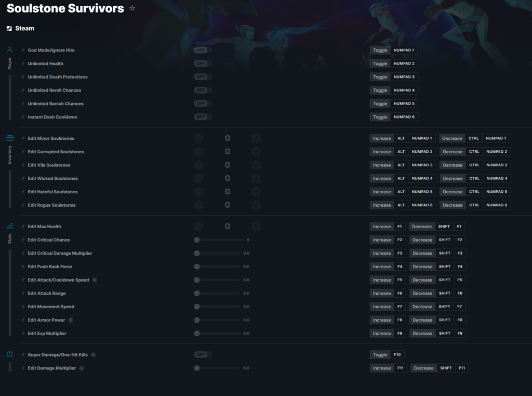The image size is (532, 396).
Task: Click Decrease hotkey button for Edit Damage Multiplier
Action: click(x=424, y=368)
